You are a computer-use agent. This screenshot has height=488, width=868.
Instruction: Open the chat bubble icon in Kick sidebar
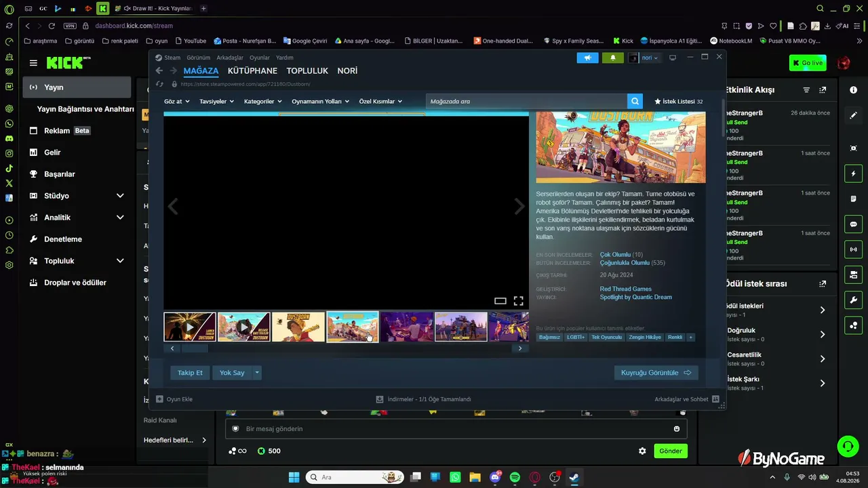point(853,224)
